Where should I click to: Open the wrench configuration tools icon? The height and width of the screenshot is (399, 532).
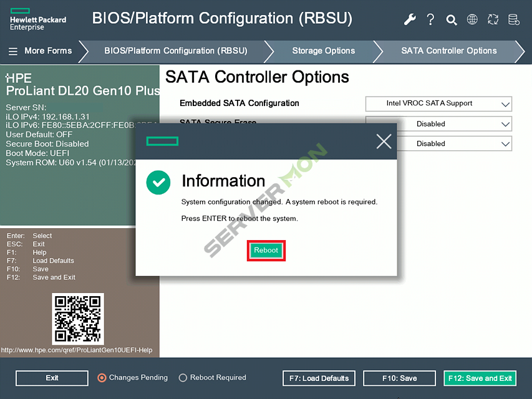click(x=410, y=19)
